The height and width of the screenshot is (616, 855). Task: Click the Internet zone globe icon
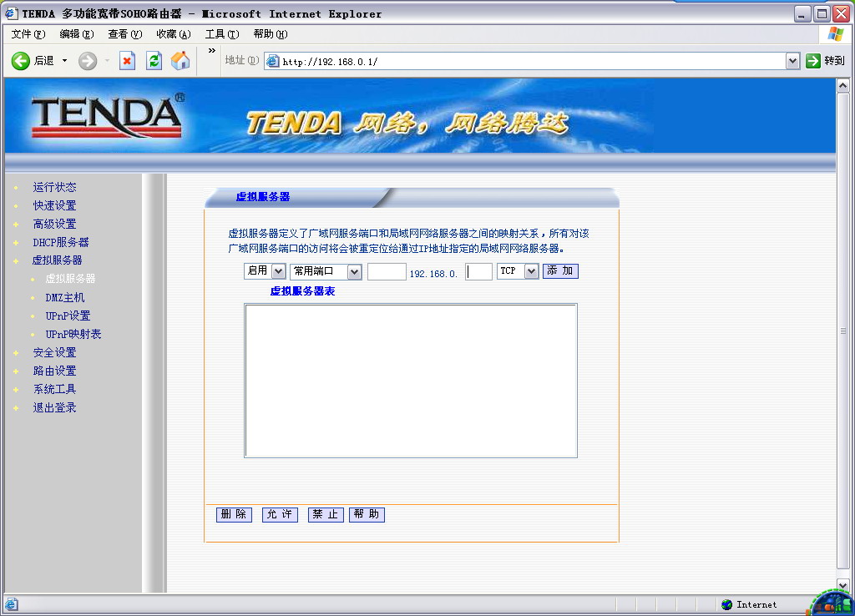click(727, 604)
